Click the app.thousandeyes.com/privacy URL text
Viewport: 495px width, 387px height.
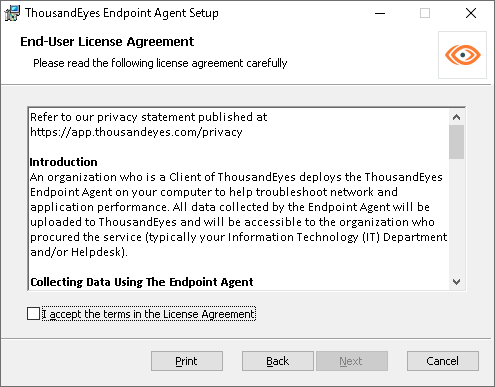click(136, 132)
